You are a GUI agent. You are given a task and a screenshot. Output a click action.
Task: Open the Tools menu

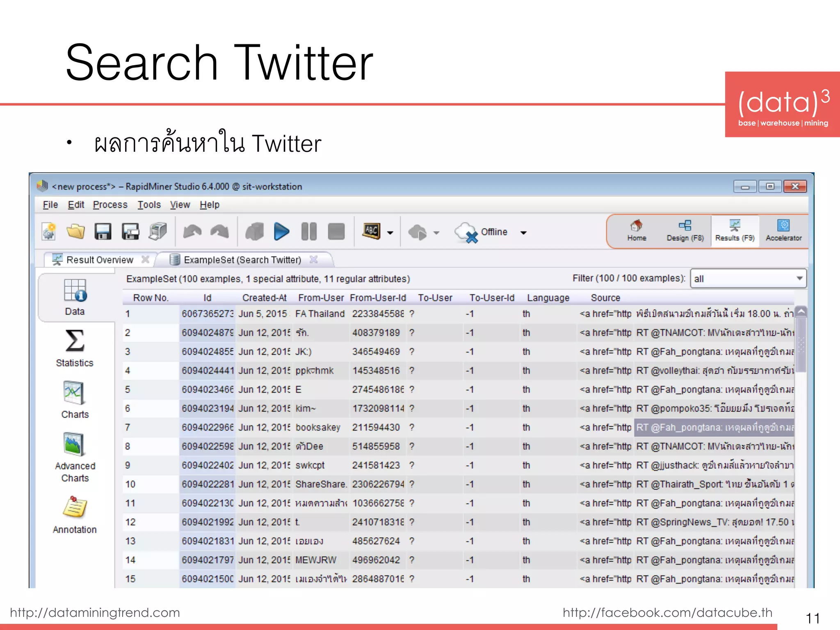click(149, 205)
